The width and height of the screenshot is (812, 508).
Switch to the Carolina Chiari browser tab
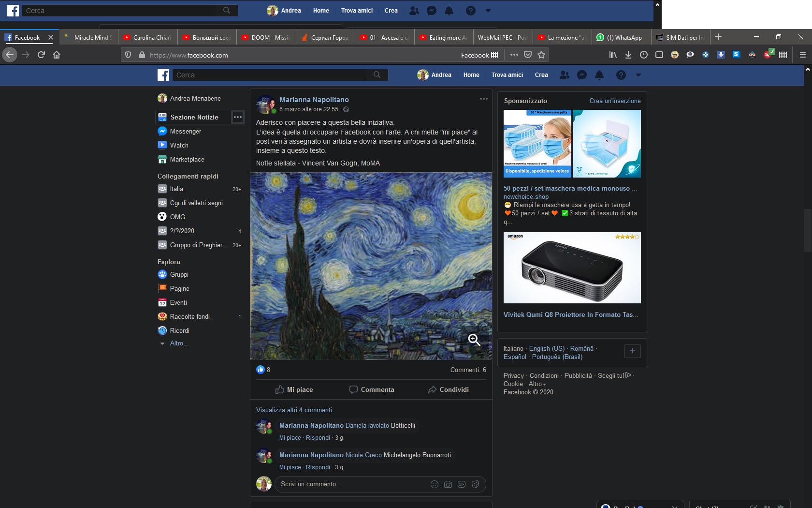148,37
